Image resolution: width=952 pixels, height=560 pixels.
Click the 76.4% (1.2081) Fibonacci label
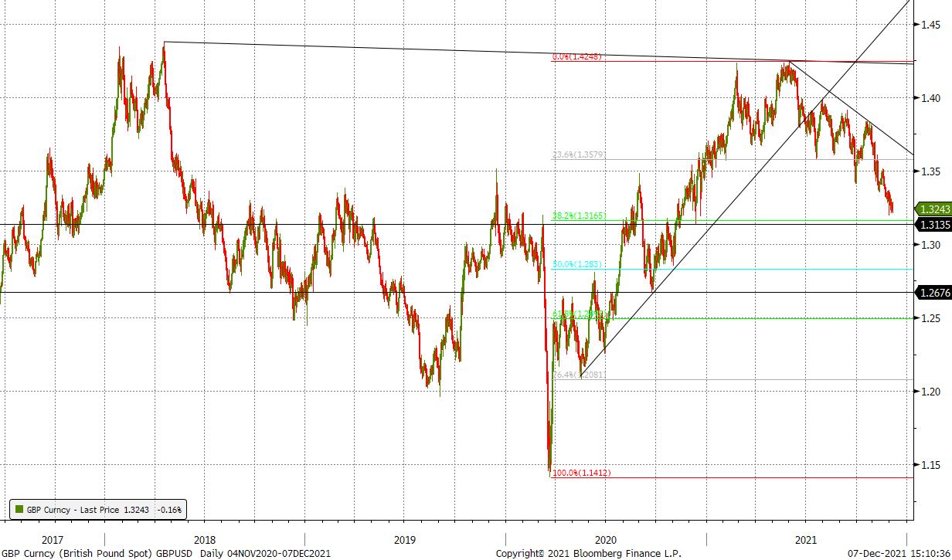click(x=579, y=375)
